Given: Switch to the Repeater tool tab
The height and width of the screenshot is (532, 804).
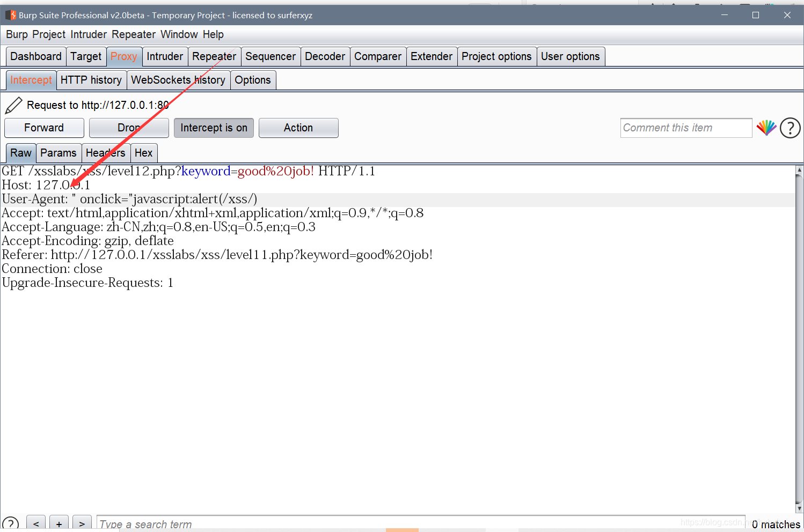Looking at the screenshot, I should pyautogui.click(x=214, y=56).
